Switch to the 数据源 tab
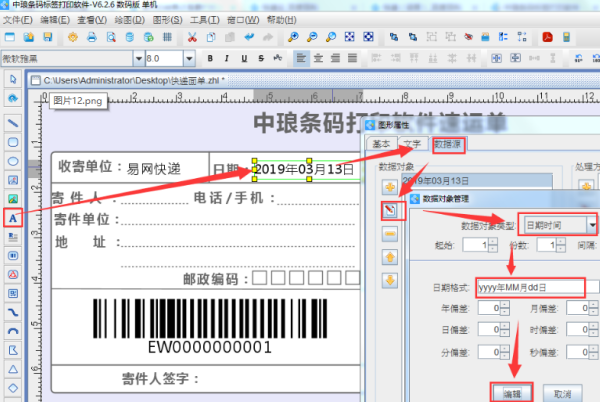Screen dimensions: 600x402 point(448,144)
